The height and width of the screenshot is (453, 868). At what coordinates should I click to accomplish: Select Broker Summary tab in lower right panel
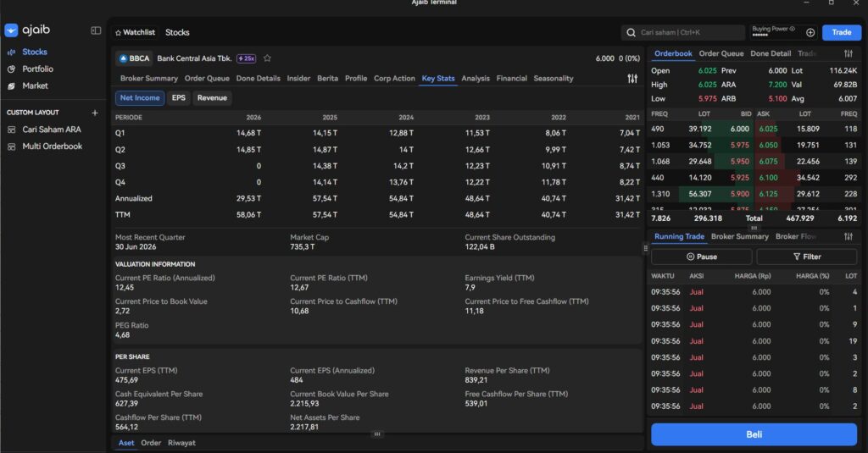click(x=739, y=237)
